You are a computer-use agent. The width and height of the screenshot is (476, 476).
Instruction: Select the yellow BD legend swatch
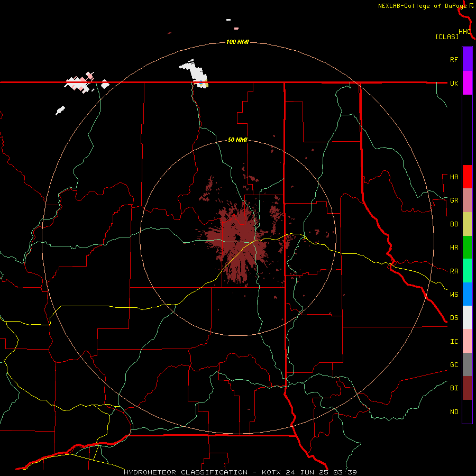[x=467, y=224]
